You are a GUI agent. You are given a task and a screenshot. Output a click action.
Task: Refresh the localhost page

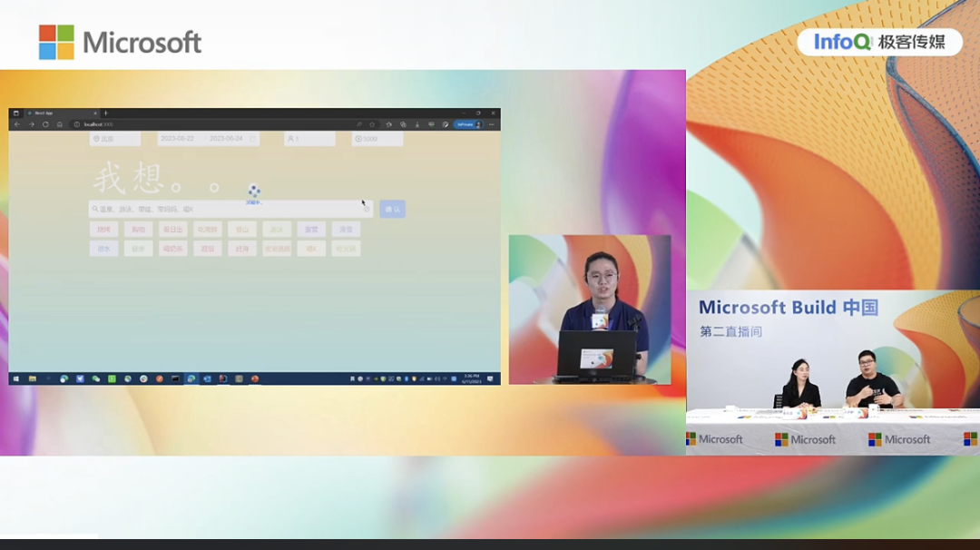coord(45,124)
